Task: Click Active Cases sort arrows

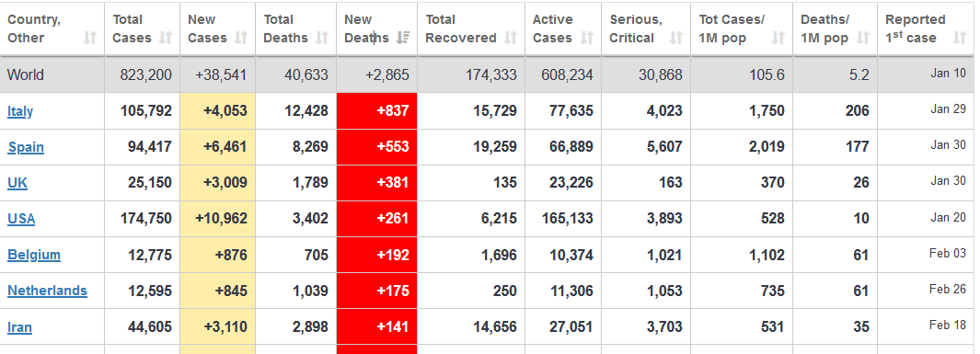Action: [587, 38]
